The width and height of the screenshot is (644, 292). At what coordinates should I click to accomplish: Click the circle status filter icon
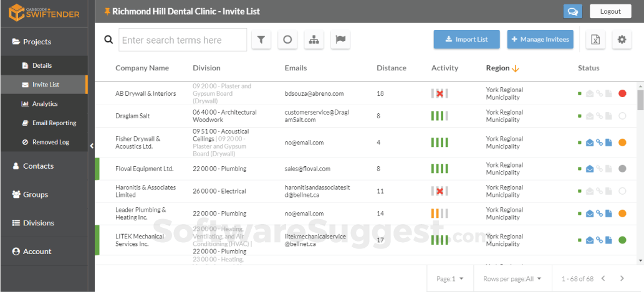click(x=287, y=40)
